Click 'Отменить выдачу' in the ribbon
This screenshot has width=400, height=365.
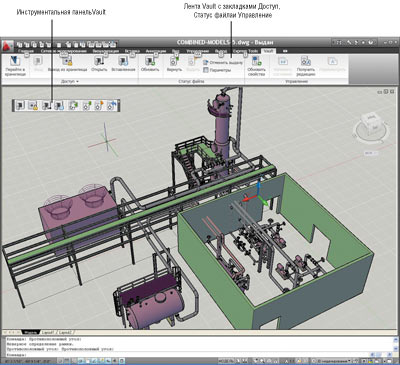coord(223,63)
